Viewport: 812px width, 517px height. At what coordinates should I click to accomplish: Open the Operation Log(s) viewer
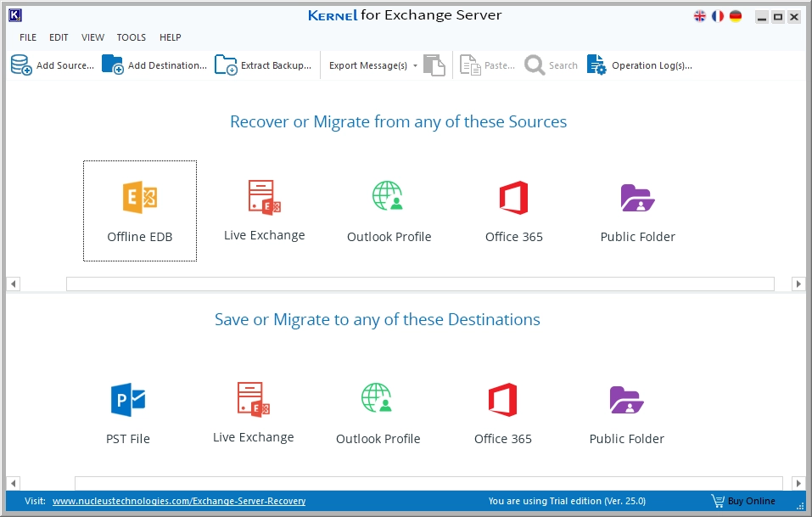[640, 65]
